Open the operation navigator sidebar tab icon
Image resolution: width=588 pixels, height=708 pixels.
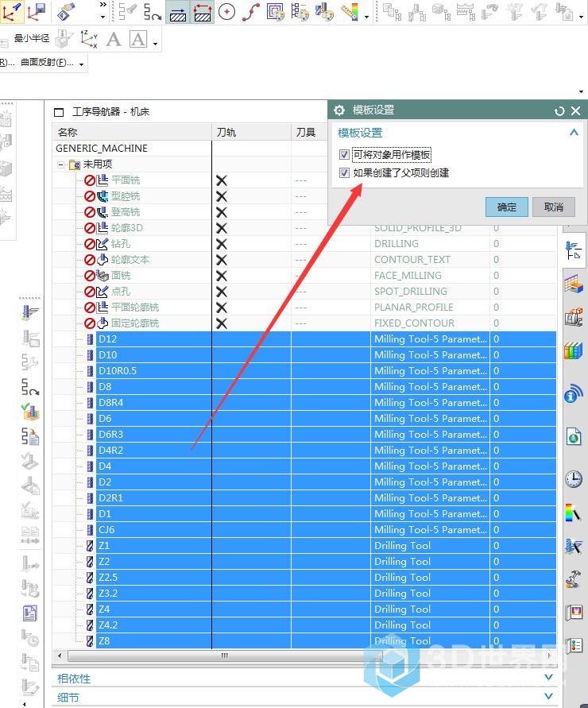(x=574, y=250)
